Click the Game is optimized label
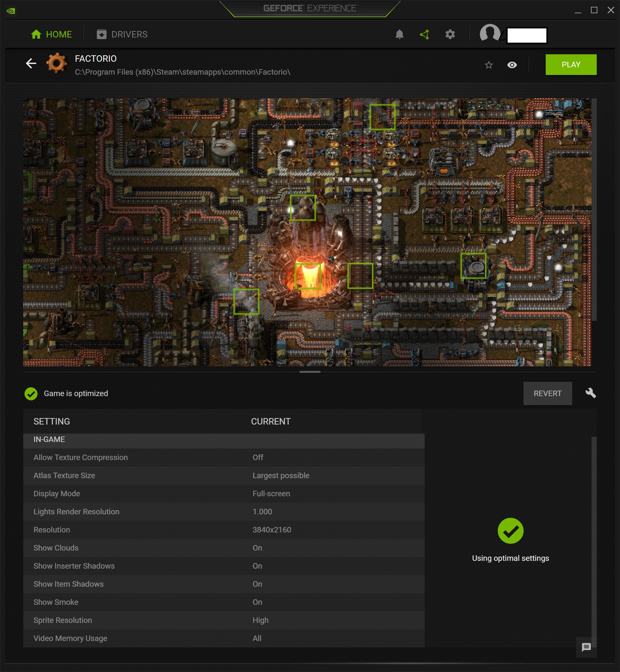 tap(76, 394)
